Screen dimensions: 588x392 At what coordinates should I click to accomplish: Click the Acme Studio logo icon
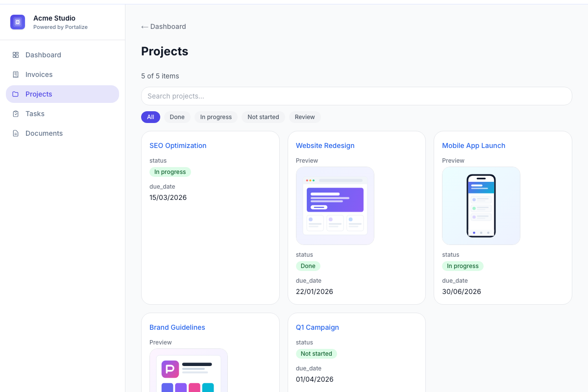click(x=18, y=22)
